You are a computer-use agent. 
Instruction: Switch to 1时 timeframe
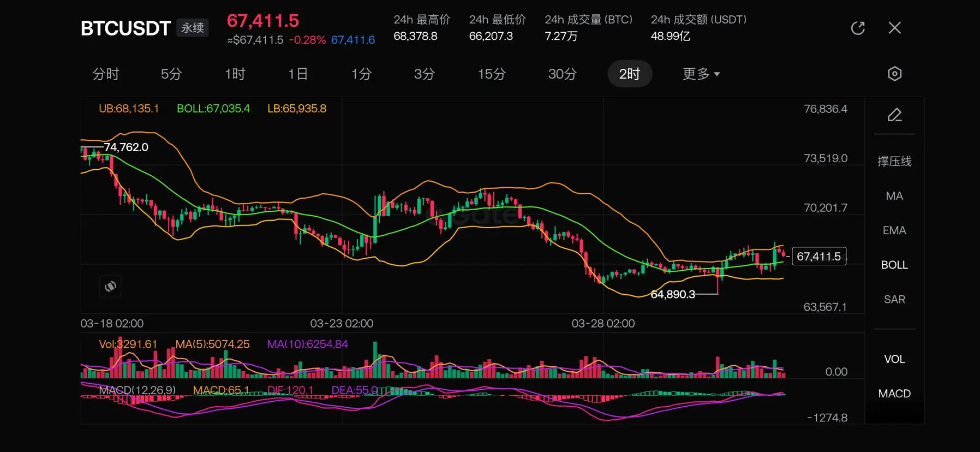(x=235, y=74)
